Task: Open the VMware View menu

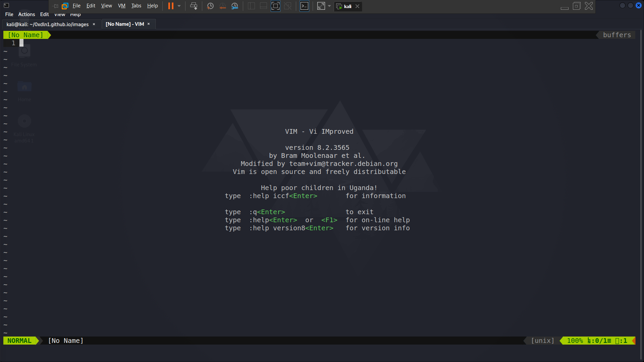Action: coord(107,6)
